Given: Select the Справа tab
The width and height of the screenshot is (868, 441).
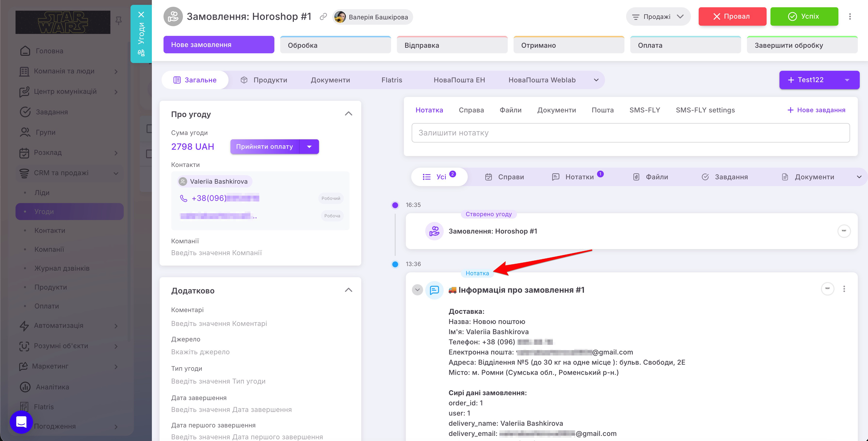Looking at the screenshot, I should click(x=471, y=110).
